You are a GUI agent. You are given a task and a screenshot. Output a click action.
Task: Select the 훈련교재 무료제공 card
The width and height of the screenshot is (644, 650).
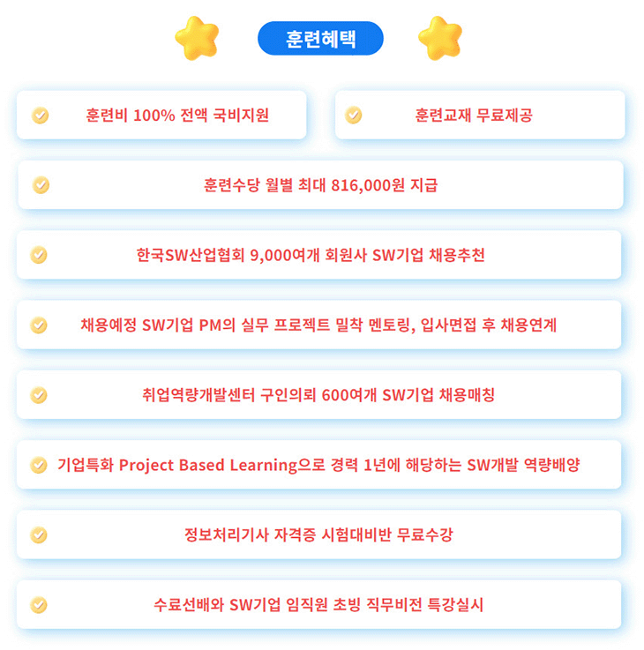pyautogui.click(x=480, y=115)
